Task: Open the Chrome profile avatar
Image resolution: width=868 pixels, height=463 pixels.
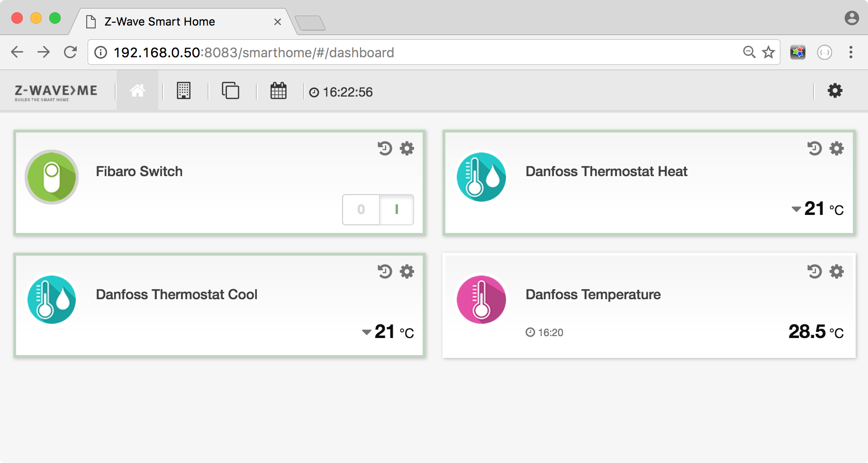Action: click(x=852, y=18)
